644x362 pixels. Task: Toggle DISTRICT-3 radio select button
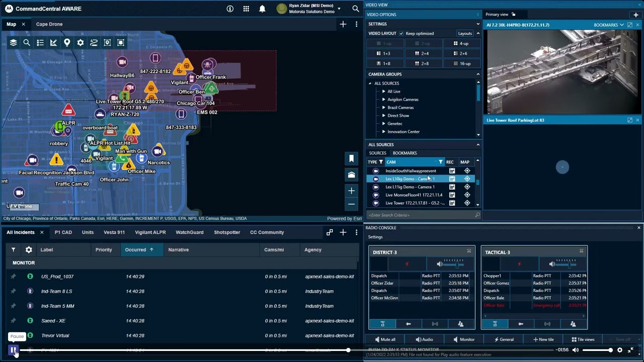[x=382, y=324]
